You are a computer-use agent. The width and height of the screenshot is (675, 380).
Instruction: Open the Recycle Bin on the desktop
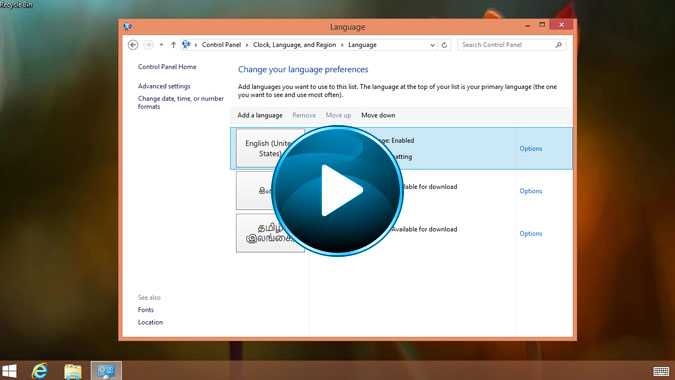(16, 4)
